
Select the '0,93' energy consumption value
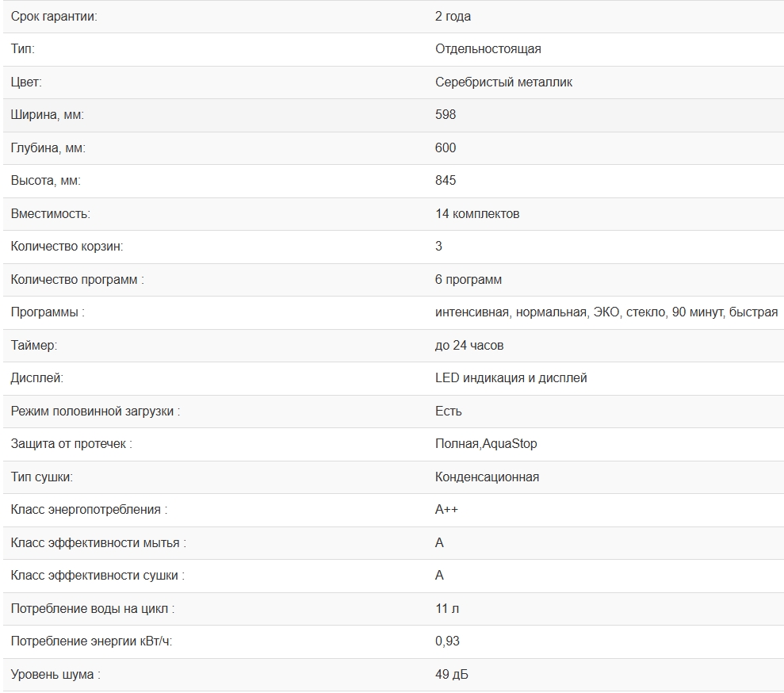[x=447, y=641]
